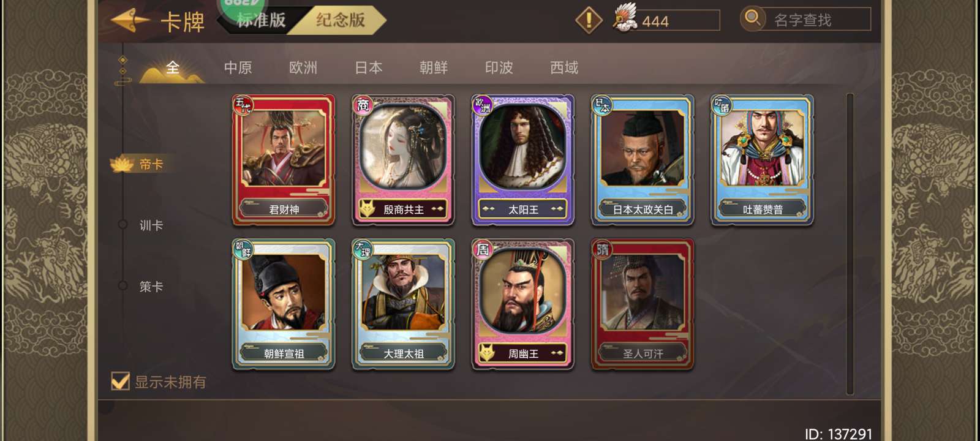This screenshot has width=980, height=441.
Task: Select the 训卡 category in sidebar
Action: pyautogui.click(x=151, y=225)
